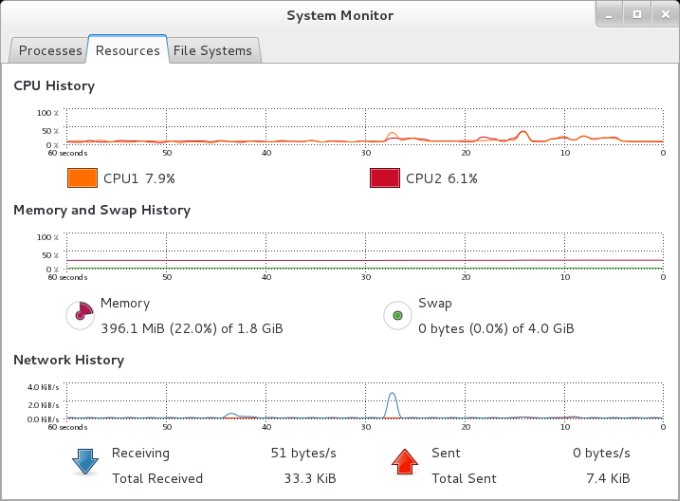Image resolution: width=680 pixels, height=501 pixels.
Task: Click the Network History graph
Action: (364, 401)
